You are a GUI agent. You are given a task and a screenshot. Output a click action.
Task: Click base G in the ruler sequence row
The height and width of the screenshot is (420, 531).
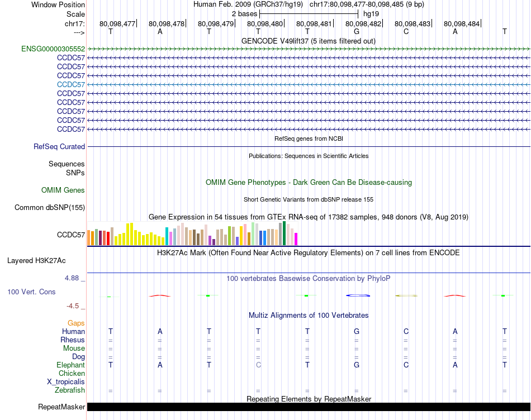click(357, 31)
